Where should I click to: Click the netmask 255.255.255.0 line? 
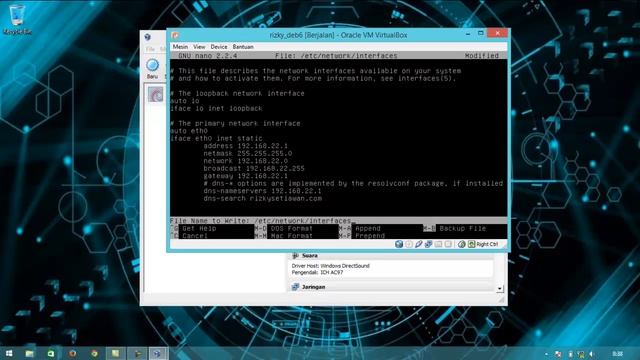pyautogui.click(x=248, y=153)
